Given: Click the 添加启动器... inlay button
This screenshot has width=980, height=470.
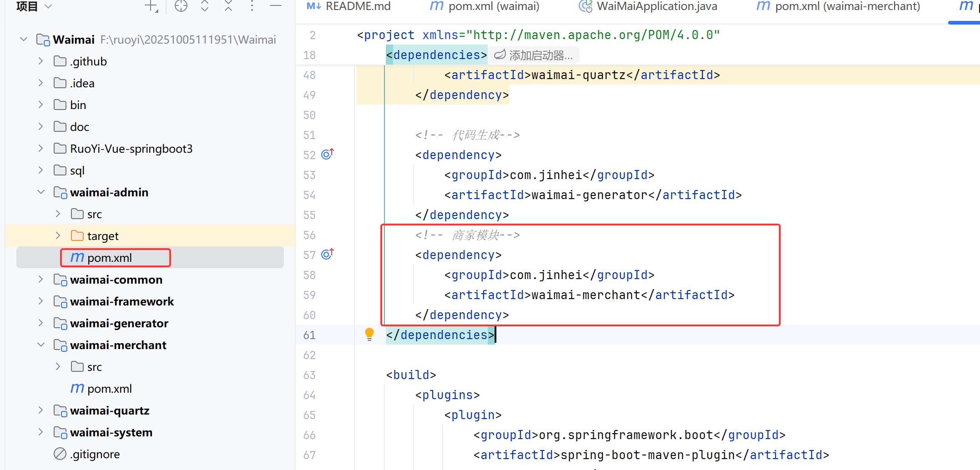Looking at the screenshot, I should coord(534,55).
